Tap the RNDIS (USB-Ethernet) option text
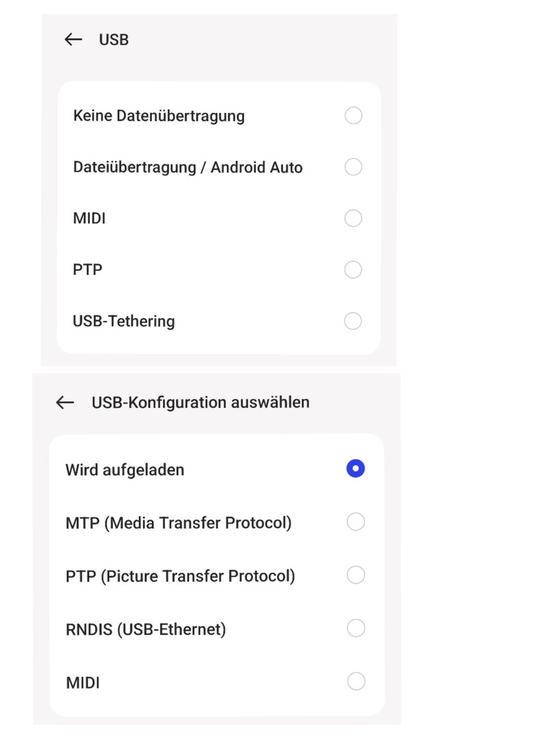This screenshot has height=739, width=560. 146,630
